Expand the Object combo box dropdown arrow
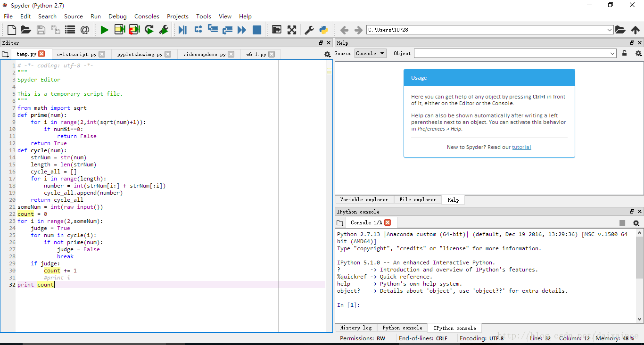Screen dimensions: 644x345 612,53
